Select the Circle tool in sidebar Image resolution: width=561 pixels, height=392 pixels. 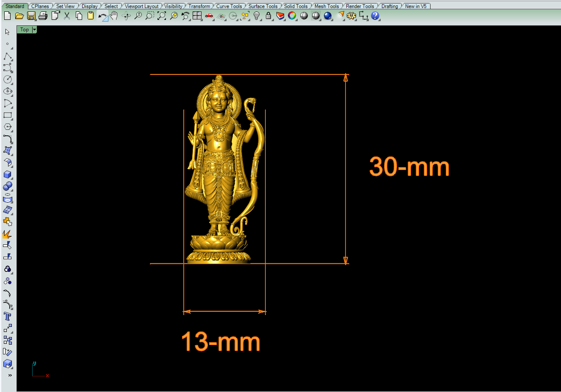pyautogui.click(x=8, y=79)
